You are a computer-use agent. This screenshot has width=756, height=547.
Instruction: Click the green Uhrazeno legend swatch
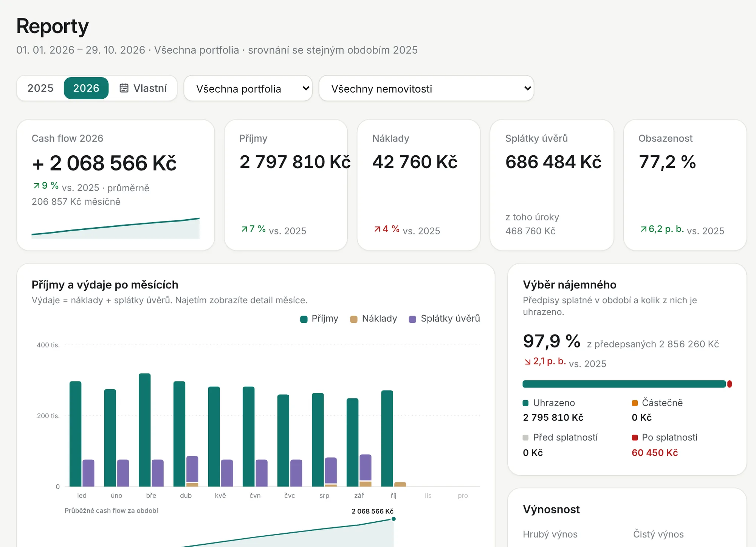[x=525, y=403]
